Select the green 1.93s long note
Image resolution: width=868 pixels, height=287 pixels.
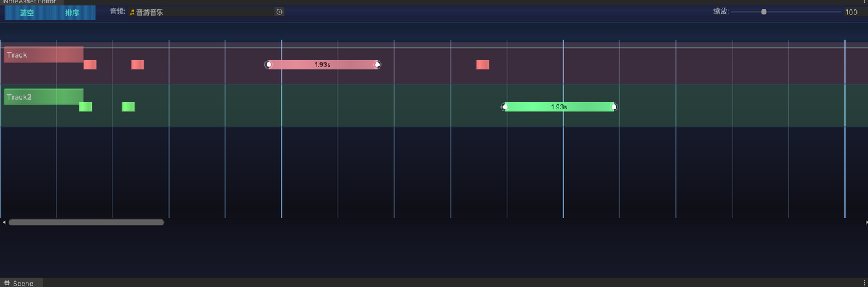coord(559,107)
